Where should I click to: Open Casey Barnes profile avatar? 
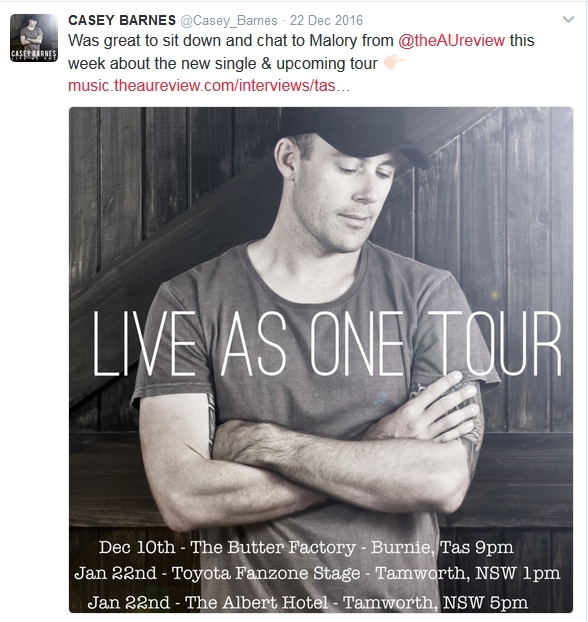tap(34, 38)
